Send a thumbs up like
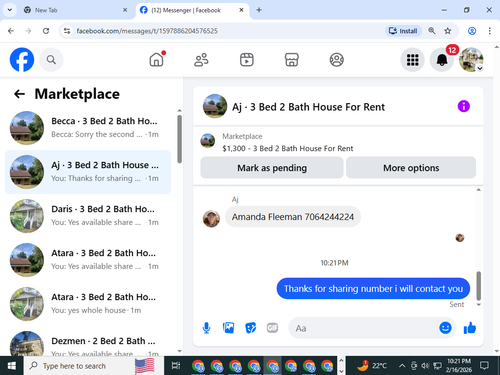500x375 pixels. [x=470, y=328]
